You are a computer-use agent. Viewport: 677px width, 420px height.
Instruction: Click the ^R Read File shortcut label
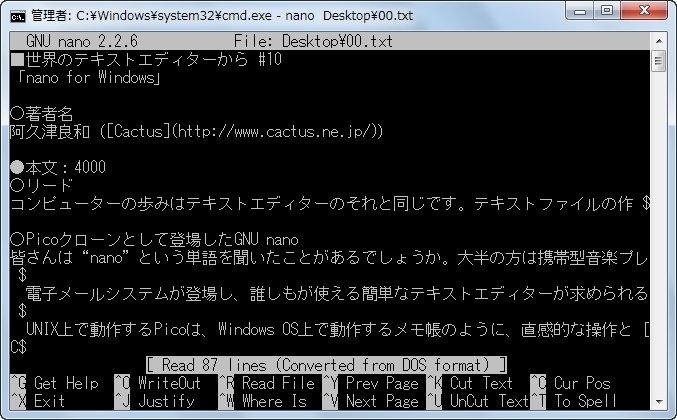point(266,383)
